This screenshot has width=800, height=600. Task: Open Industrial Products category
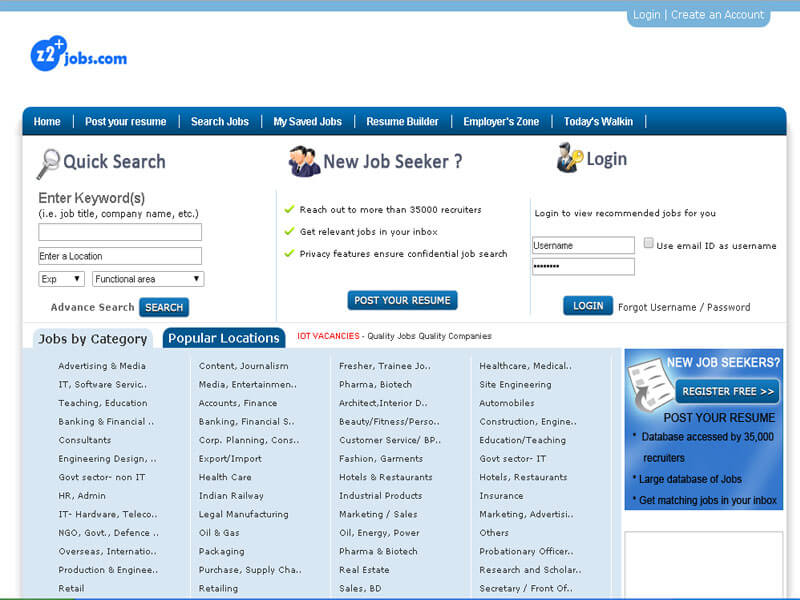tap(381, 495)
